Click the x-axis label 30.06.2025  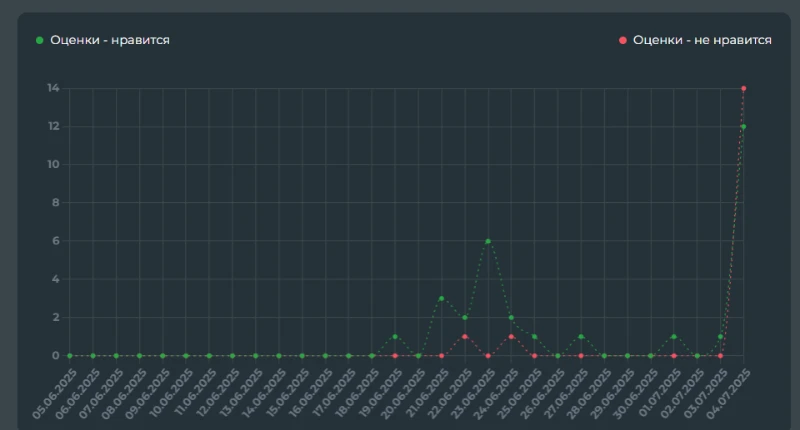click(636, 394)
